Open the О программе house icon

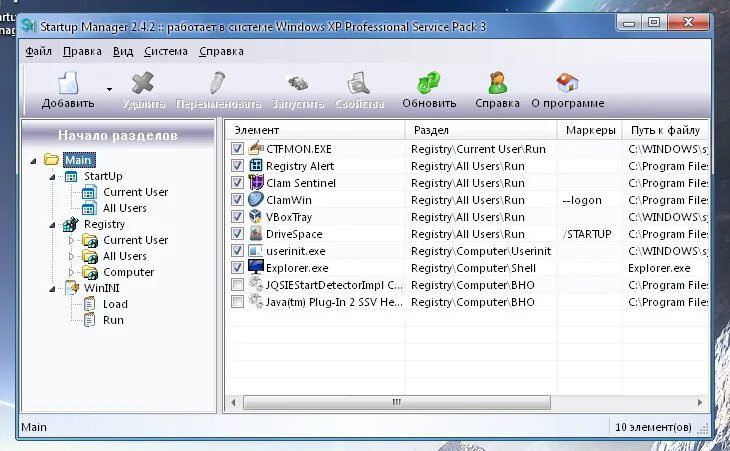pyautogui.click(x=568, y=83)
